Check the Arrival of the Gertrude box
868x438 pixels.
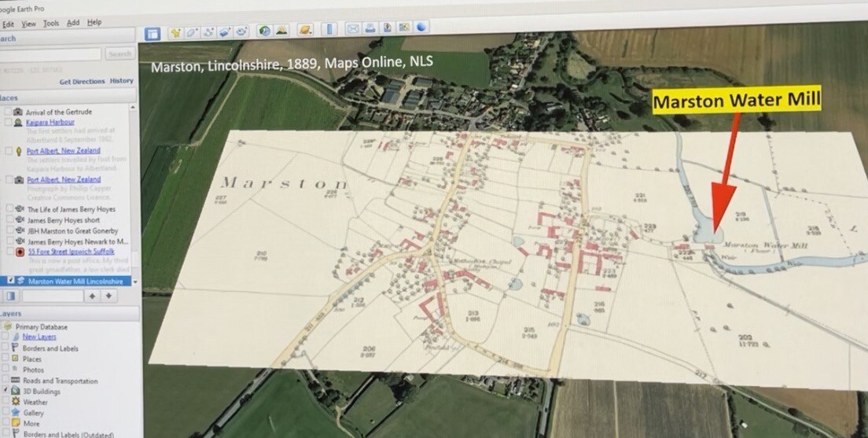tap(8, 112)
